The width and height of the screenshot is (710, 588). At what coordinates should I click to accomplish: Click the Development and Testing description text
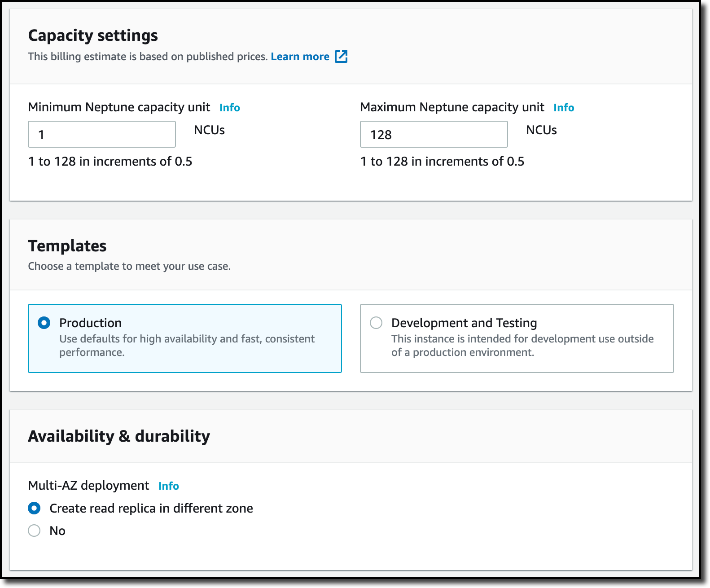point(522,345)
